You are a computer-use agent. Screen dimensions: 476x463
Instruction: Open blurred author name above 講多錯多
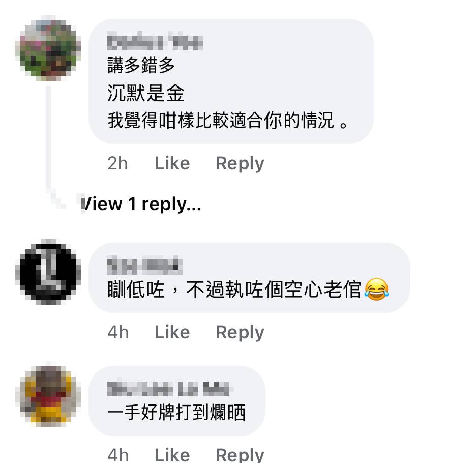click(x=155, y=41)
